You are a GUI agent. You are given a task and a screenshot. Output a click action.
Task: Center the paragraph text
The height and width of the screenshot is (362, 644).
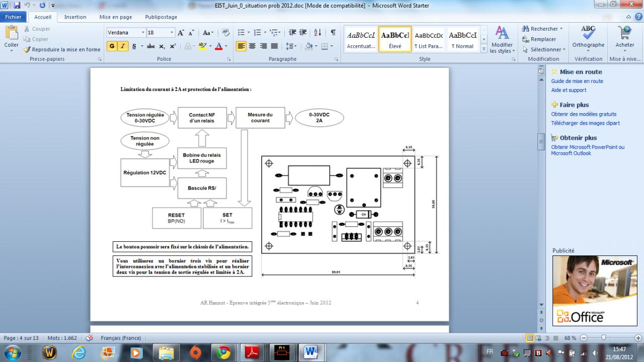click(252, 46)
